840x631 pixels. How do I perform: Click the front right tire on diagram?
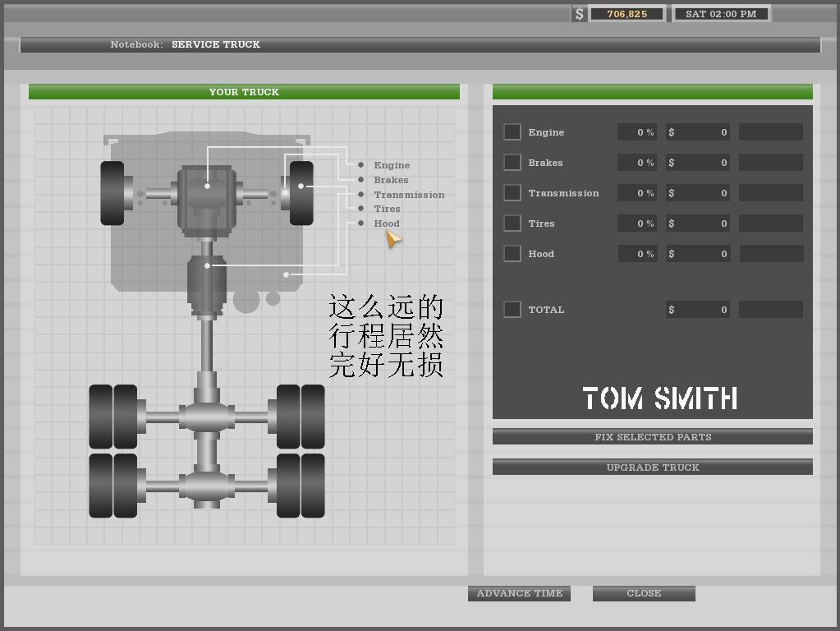click(x=301, y=193)
